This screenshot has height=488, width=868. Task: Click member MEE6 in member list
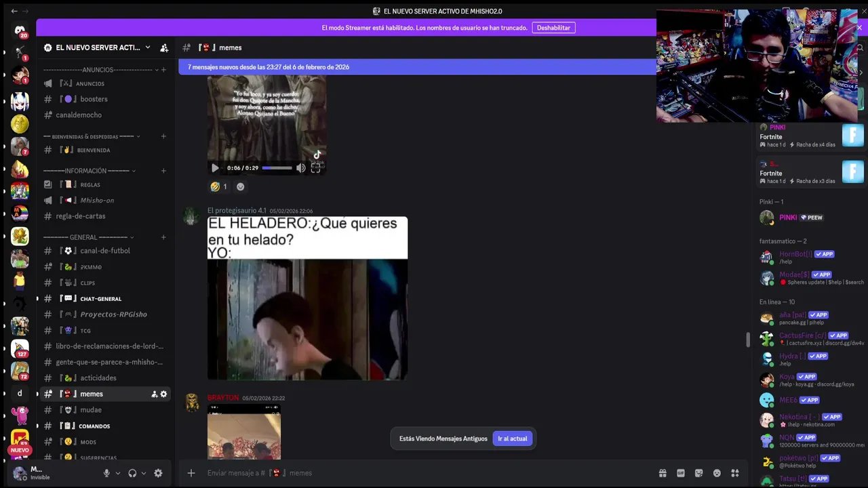(810, 400)
